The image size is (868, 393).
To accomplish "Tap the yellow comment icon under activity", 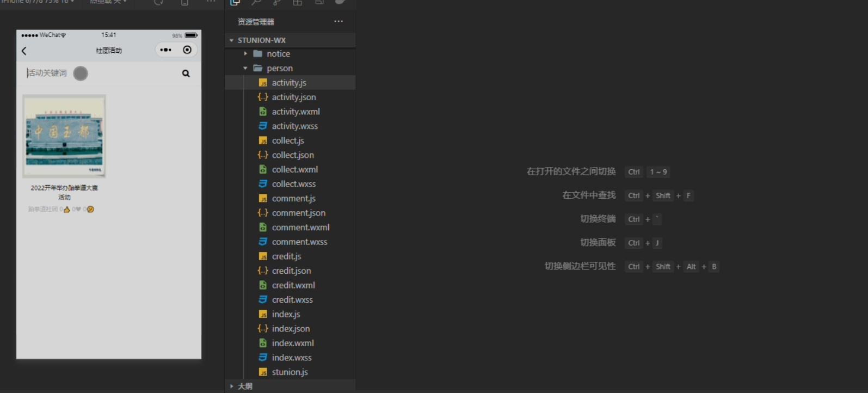I will tap(90, 209).
